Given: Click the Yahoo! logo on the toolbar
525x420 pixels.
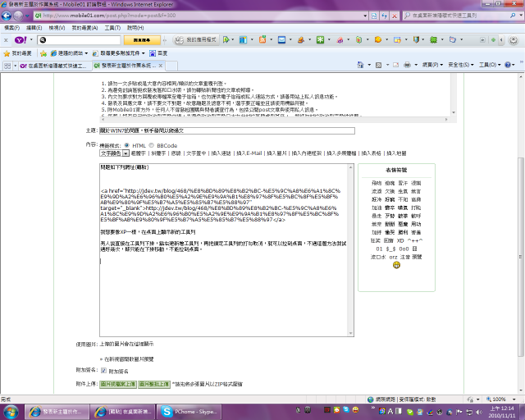Looking at the screenshot, I should click(x=21, y=40).
